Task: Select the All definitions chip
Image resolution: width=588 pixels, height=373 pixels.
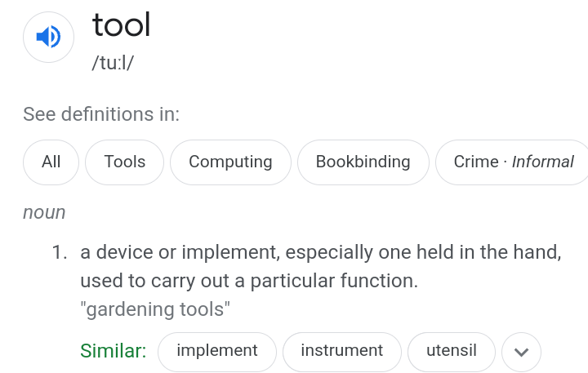Action: (51, 162)
